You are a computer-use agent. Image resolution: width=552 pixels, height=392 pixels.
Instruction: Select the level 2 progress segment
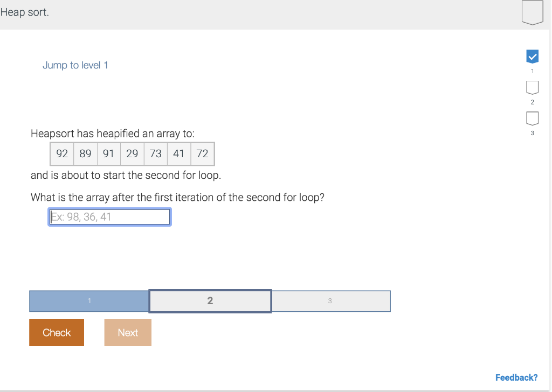pyautogui.click(x=210, y=301)
